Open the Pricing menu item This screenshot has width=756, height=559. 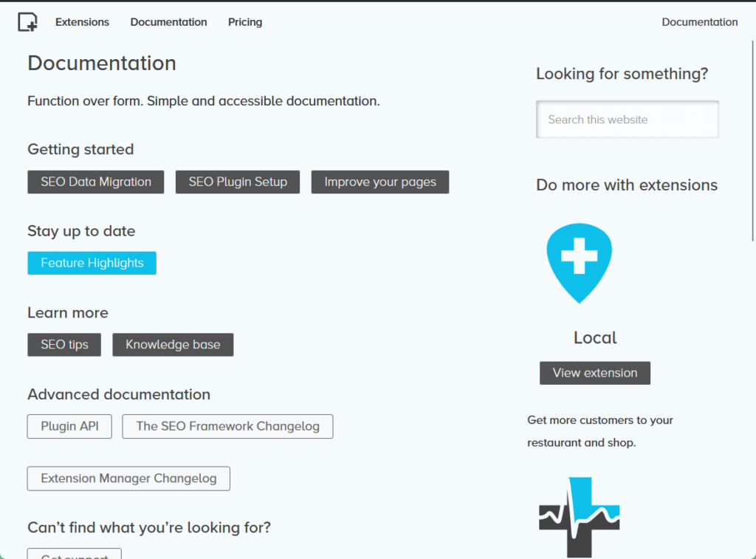245,22
